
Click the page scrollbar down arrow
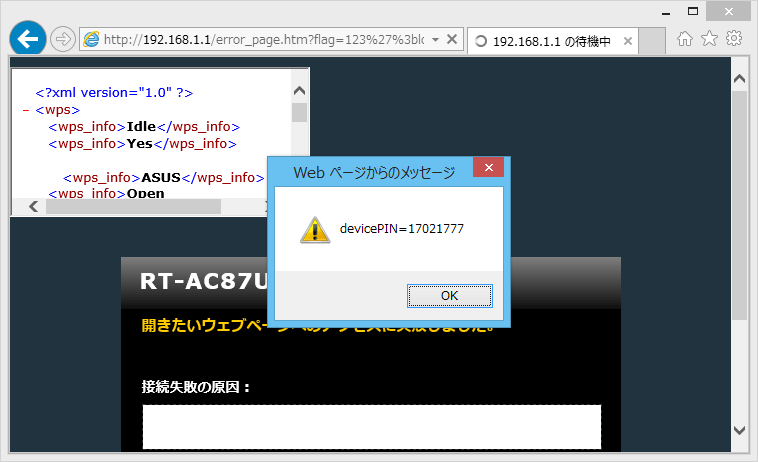[739, 430]
